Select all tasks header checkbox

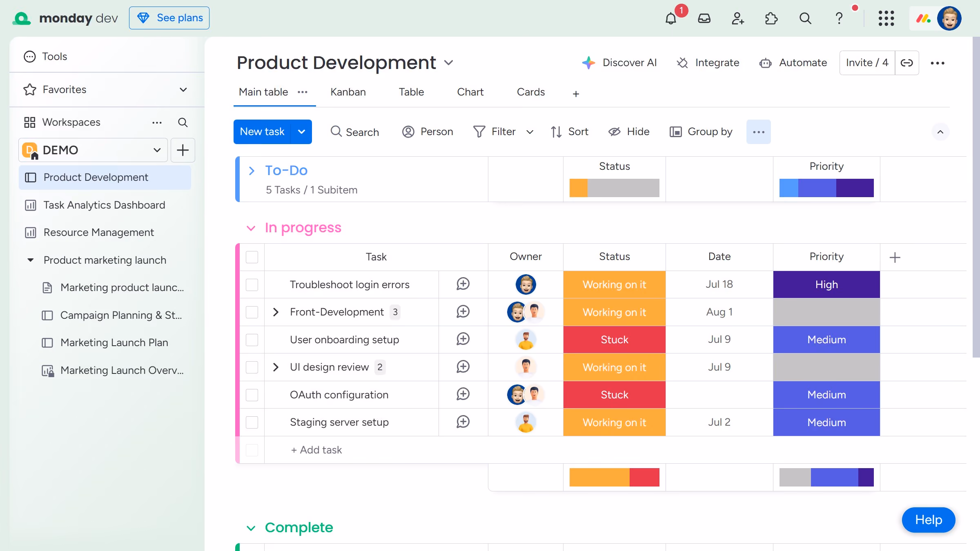(x=252, y=257)
